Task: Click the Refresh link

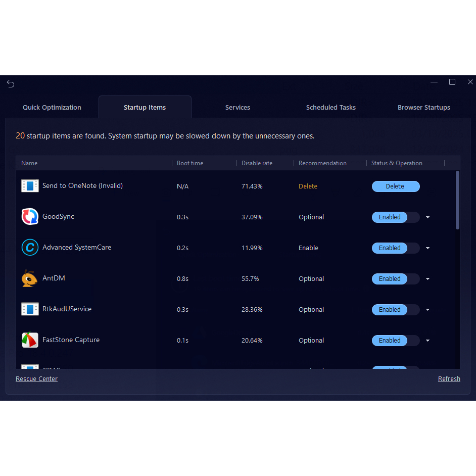Action: [x=449, y=379]
